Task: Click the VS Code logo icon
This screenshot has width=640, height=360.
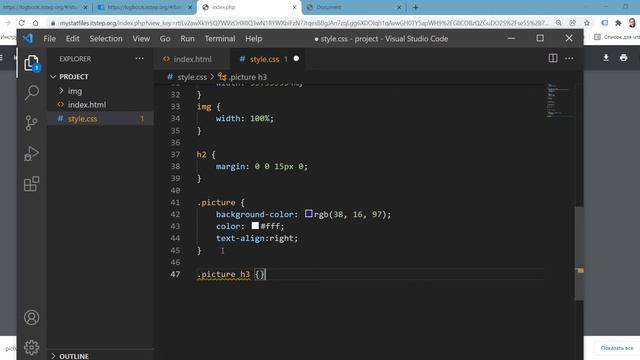Action: (x=27, y=38)
